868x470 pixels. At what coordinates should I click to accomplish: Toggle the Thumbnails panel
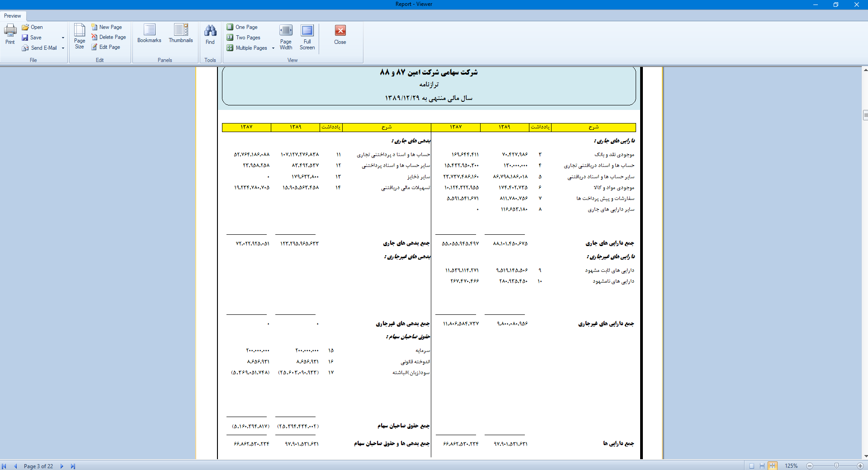pyautogui.click(x=181, y=33)
